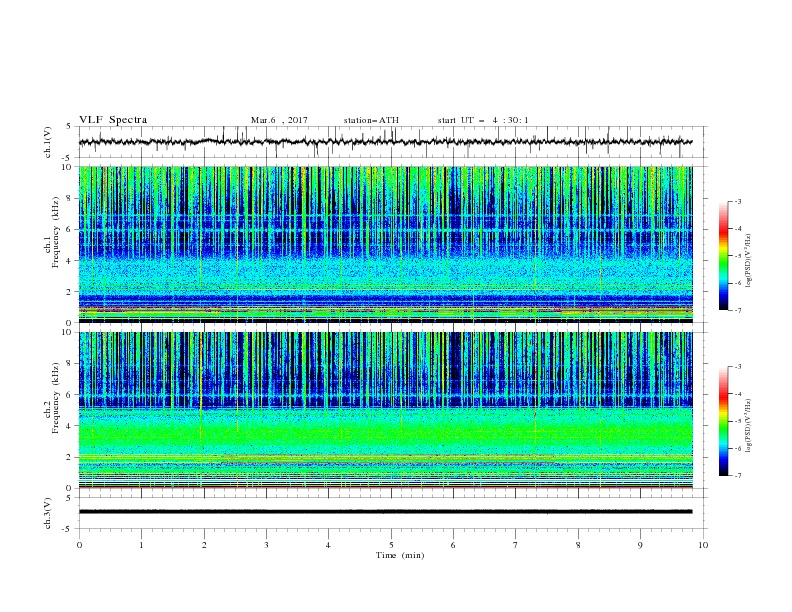Select the date text "Mar.6 , 2017"

(279, 120)
